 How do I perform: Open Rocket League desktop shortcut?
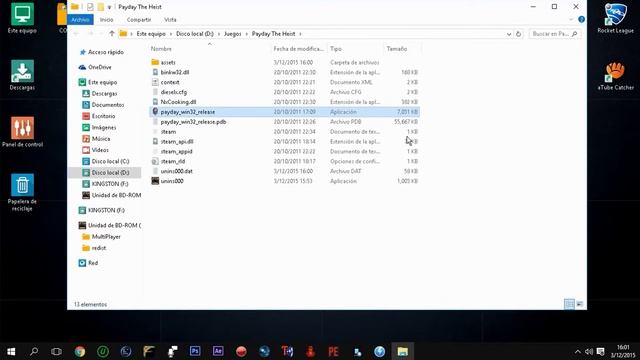click(615, 18)
